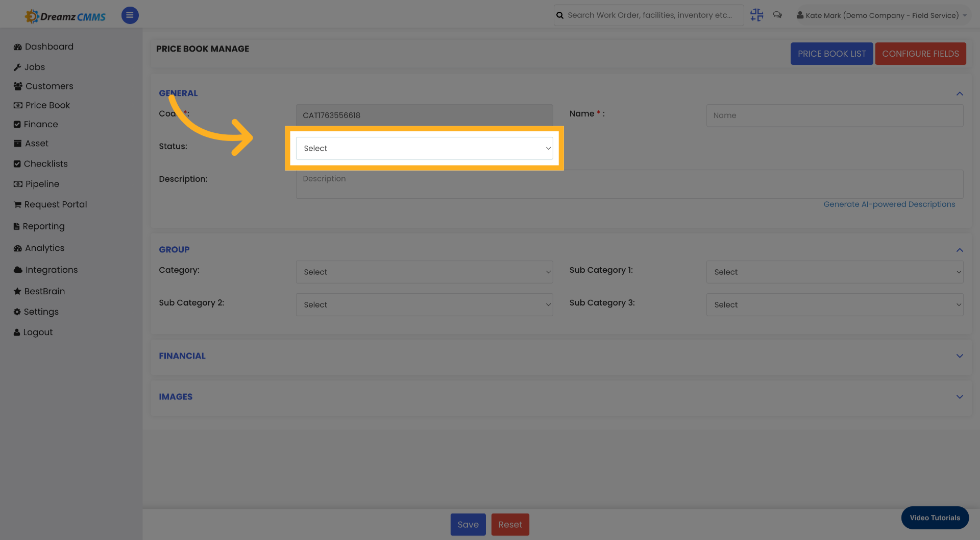Image resolution: width=980 pixels, height=540 pixels.
Task: Open Customers via its sidebar icon
Action: pos(18,86)
